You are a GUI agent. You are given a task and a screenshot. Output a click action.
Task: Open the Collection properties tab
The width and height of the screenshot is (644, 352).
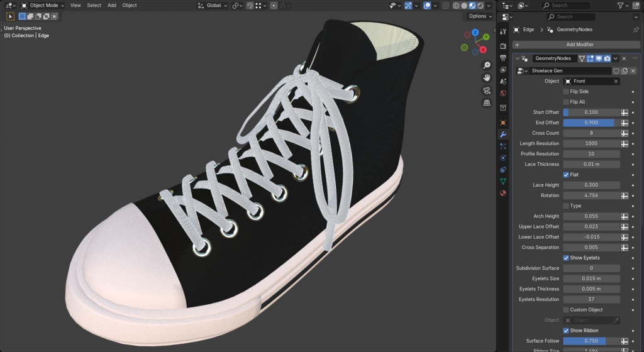pos(503,107)
